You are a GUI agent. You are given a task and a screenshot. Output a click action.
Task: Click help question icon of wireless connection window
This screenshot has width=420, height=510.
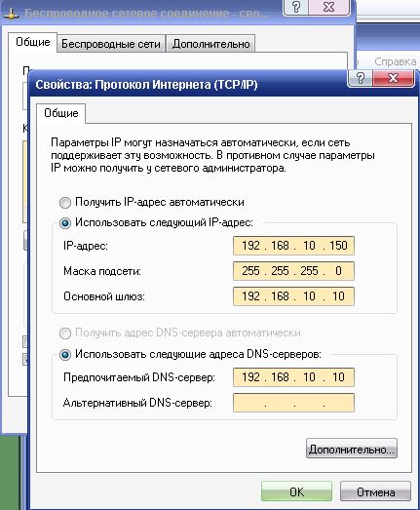point(296,7)
